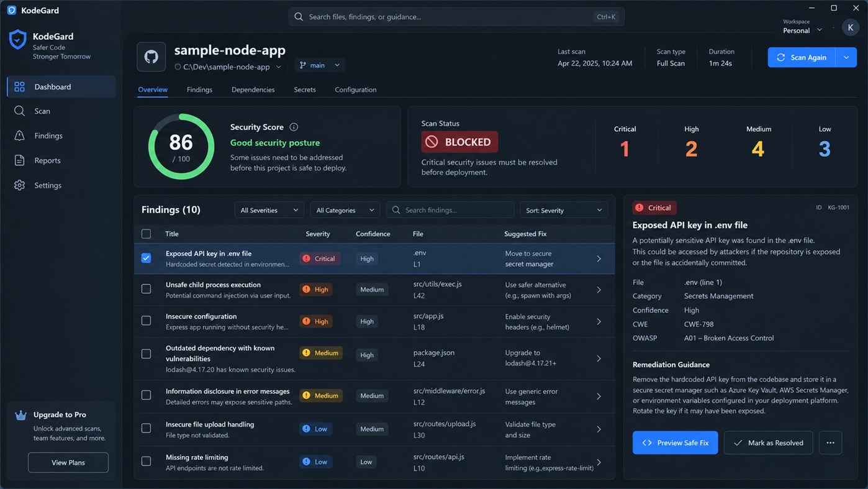Switch to the Dependencies tab
Screen dimensions: 868x489
click(253, 89)
